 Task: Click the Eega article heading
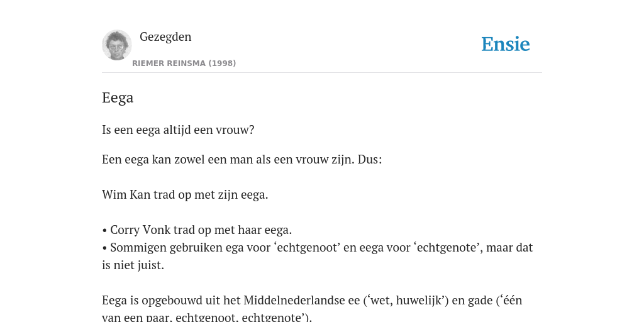118,97
